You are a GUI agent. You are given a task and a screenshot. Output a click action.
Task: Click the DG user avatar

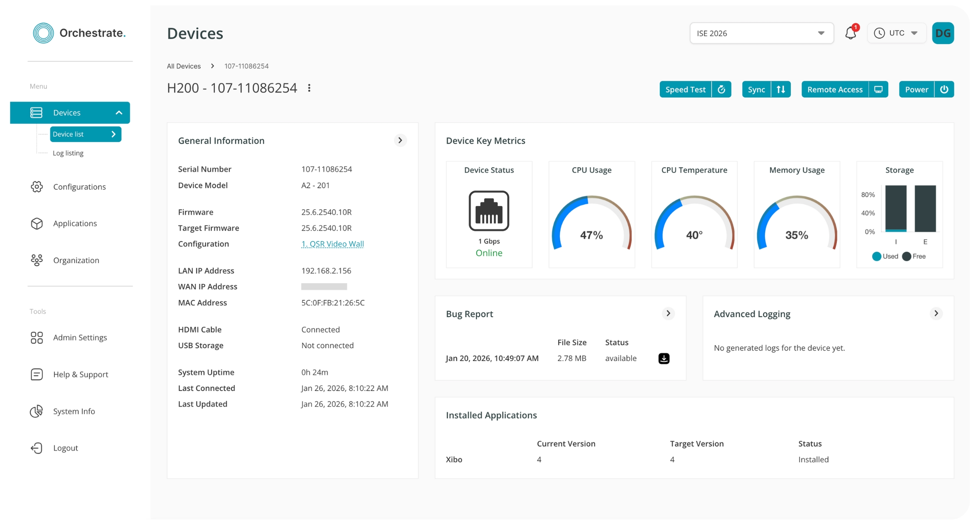(943, 33)
